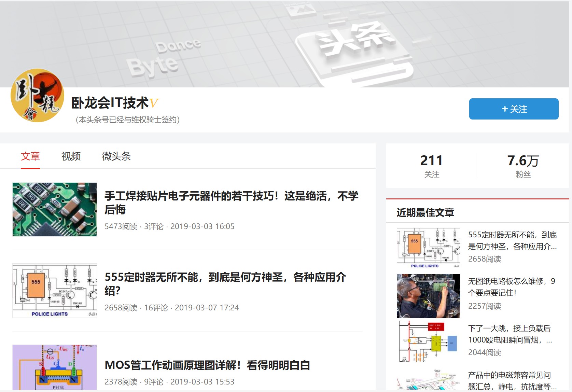The width and height of the screenshot is (572, 392).
Task: Switch to the 微头条 tab
Action: pyautogui.click(x=116, y=156)
